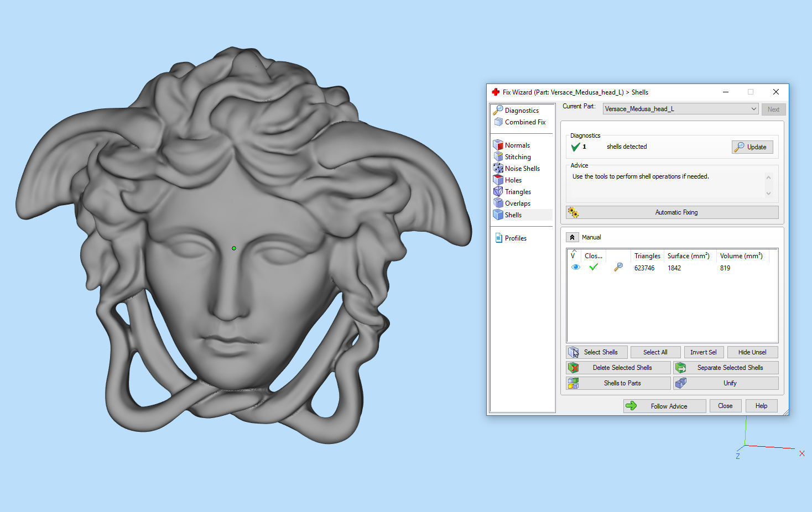Click the green shells-detected checkmark
Screen dimensions: 812x512
coord(575,147)
